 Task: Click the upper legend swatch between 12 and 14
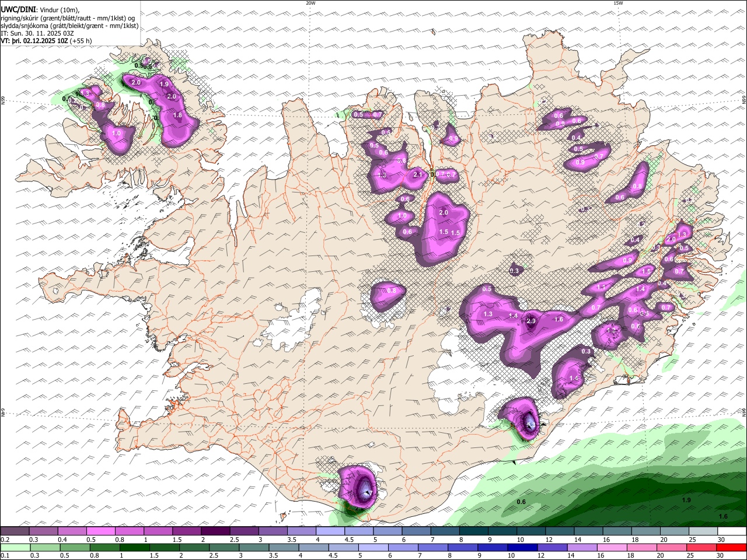point(559,531)
